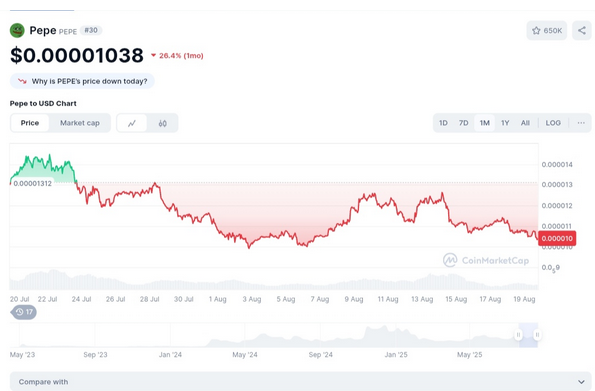Select the 7D time range tab

463,123
